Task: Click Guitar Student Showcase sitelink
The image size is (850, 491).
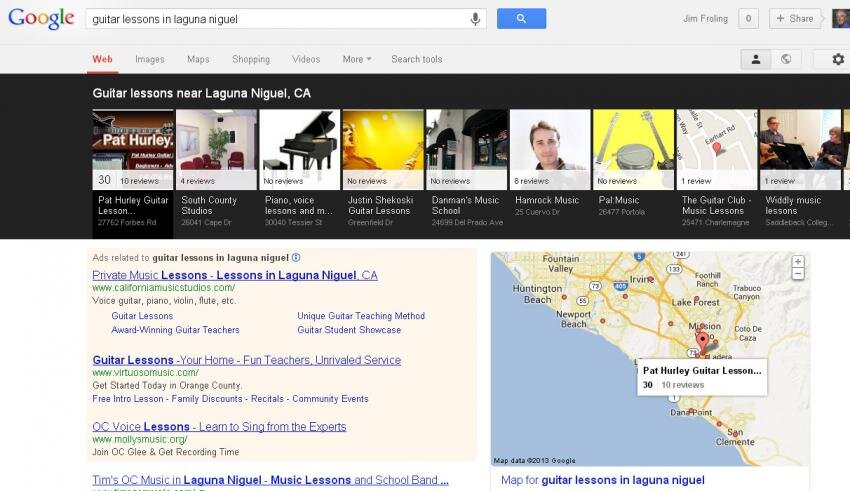Action: click(x=349, y=330)
